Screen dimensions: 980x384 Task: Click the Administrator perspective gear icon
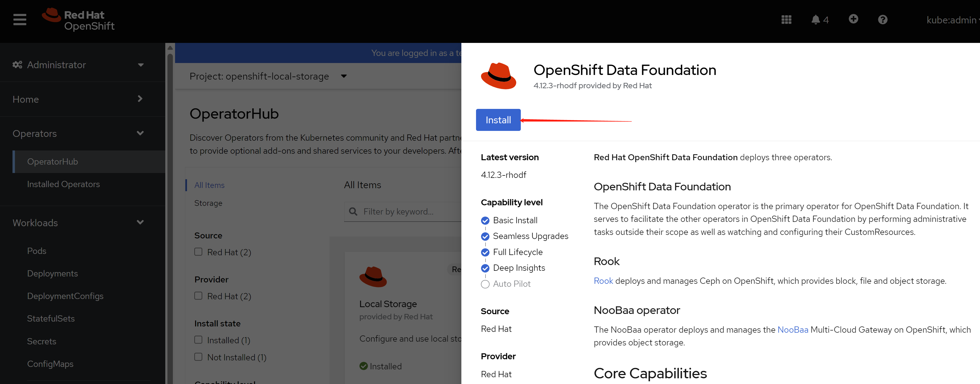[x=17, y=65]
